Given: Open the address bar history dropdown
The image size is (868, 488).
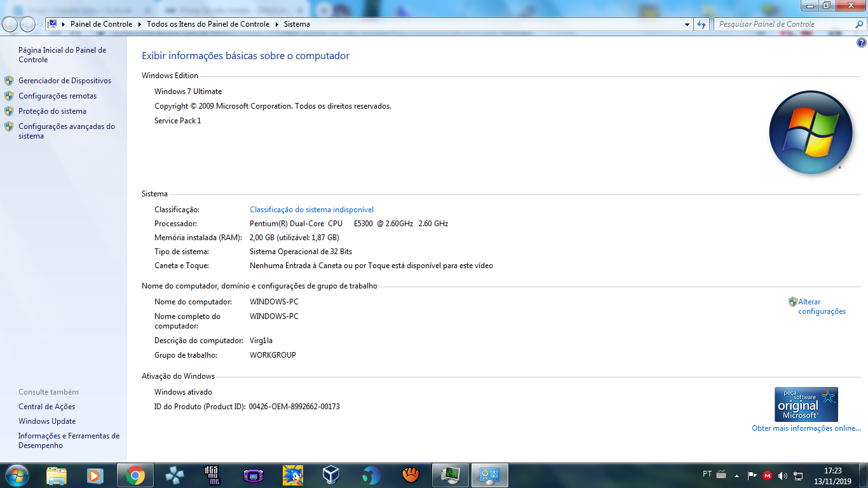Looking at the screenshot, I should 688,24.
